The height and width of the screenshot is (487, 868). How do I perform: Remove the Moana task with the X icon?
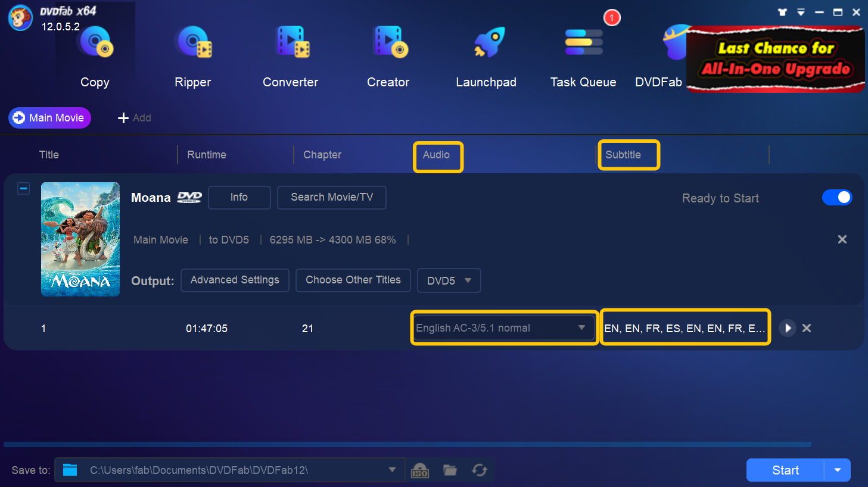(842, 239)
